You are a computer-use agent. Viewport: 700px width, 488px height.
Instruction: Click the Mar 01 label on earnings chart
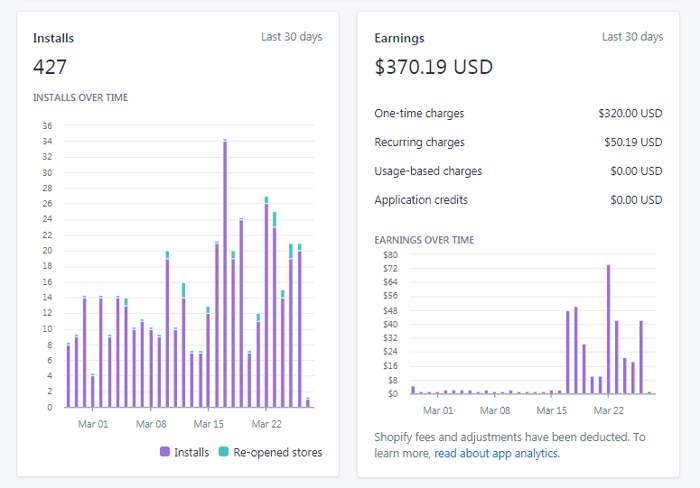(x=438, y=411)
